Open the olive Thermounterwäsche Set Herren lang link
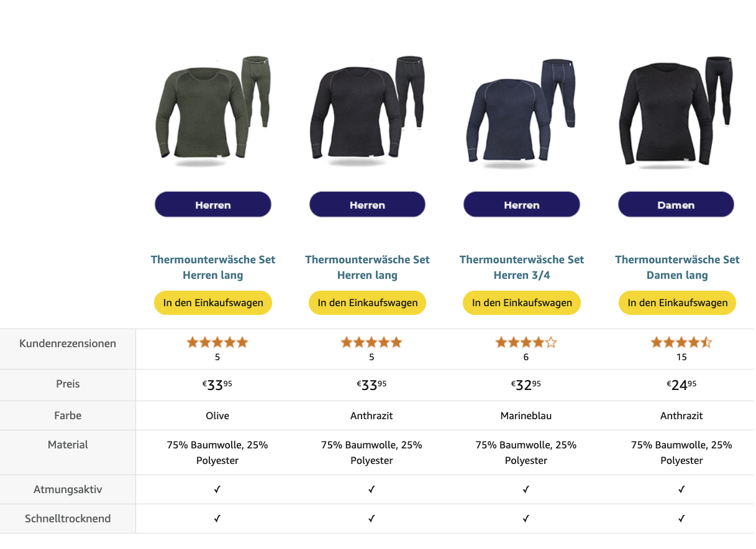The height and width of the screenshot is (549, 756). click(212, 267)
